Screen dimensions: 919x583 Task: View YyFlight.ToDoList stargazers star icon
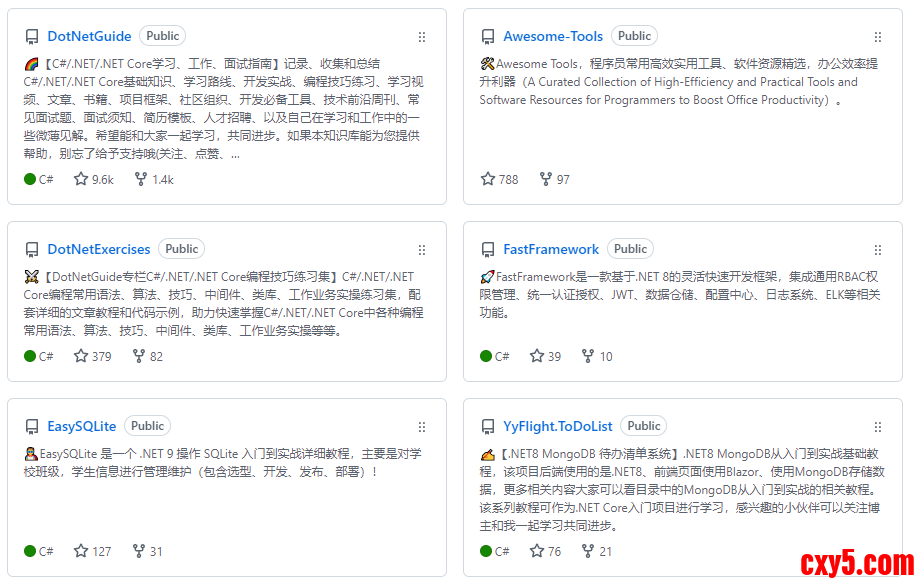(537, 551)
